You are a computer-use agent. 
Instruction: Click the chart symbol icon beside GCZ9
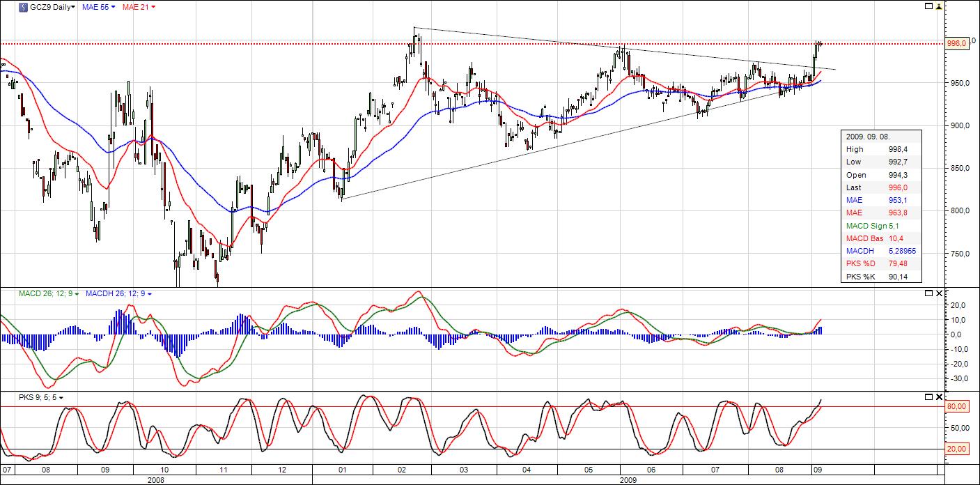pyautogui.click(x=24, y=7)
